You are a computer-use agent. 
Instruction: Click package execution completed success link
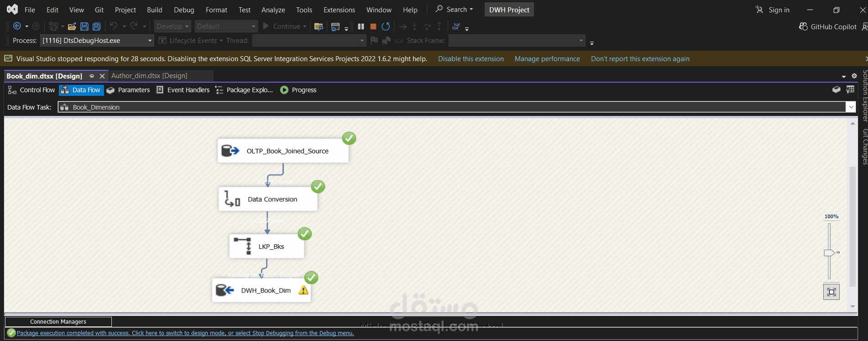(x=185, y=333)
